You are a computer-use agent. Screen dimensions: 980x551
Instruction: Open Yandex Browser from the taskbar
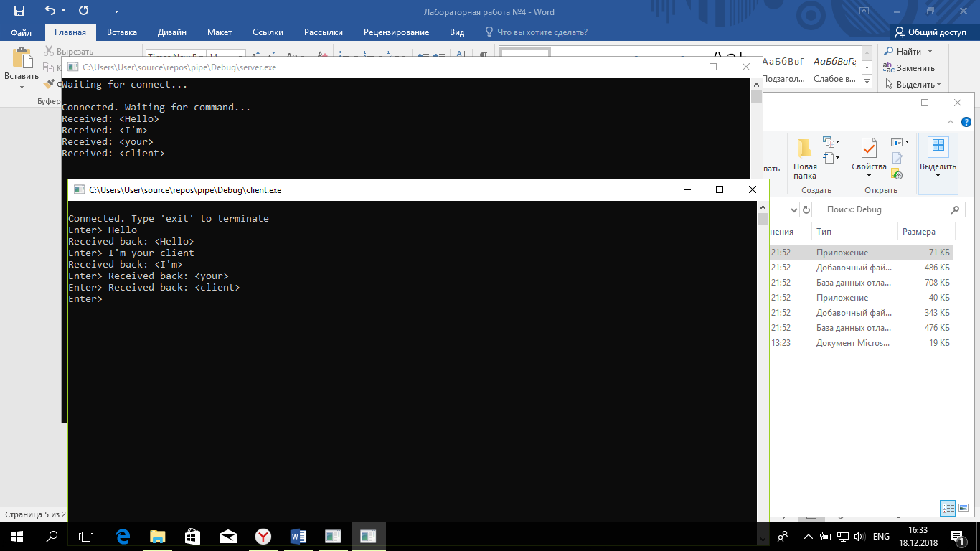point(263,536)
